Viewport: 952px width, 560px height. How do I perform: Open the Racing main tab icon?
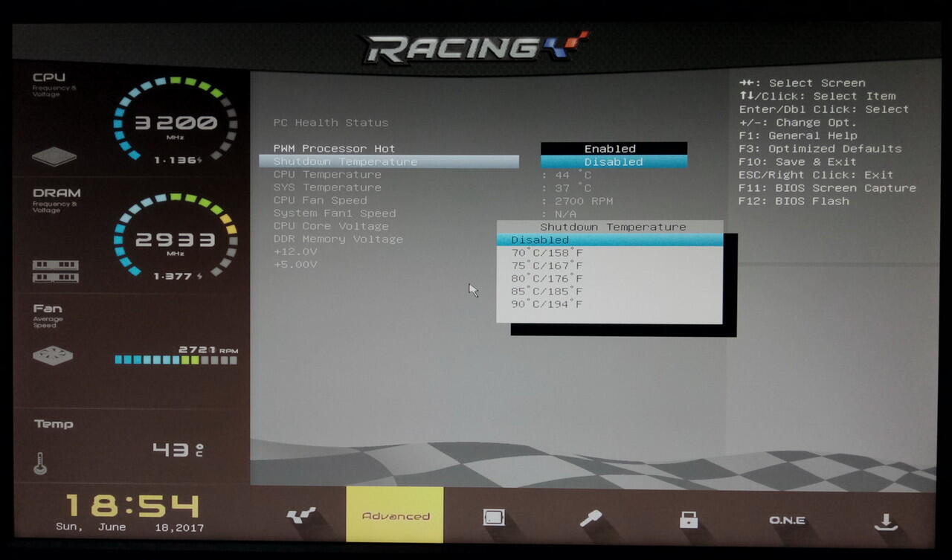click(x=301, y=516)
